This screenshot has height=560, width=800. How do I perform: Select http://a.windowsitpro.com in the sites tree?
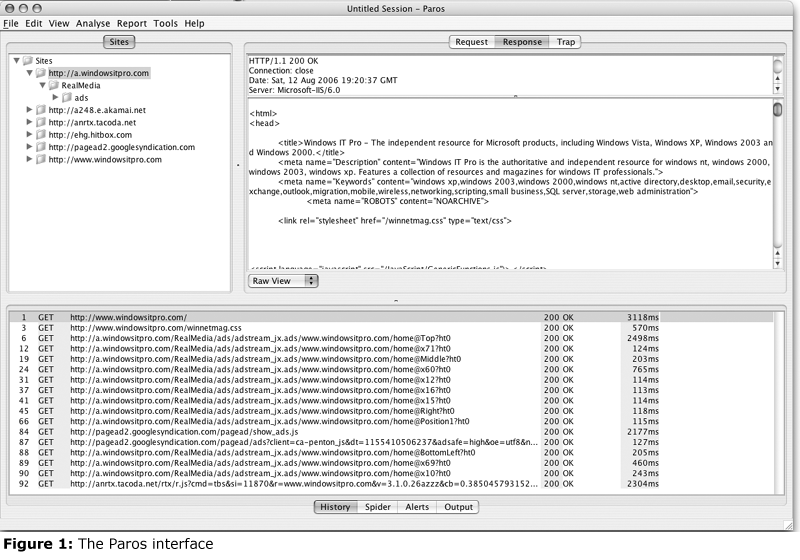point(99,73)
